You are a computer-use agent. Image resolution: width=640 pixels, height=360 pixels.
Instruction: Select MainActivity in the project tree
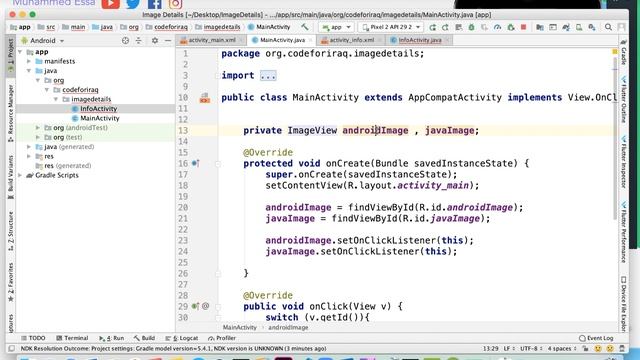(100, 118)
